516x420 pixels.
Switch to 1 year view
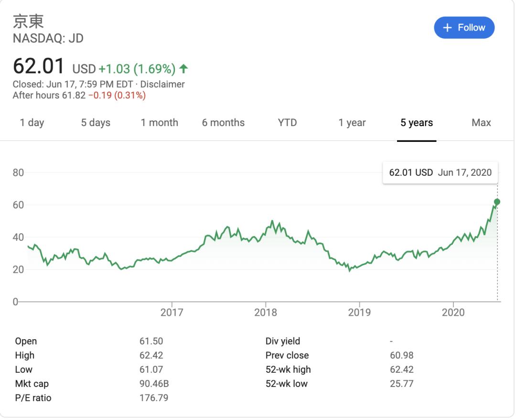[x=352, y=123]
